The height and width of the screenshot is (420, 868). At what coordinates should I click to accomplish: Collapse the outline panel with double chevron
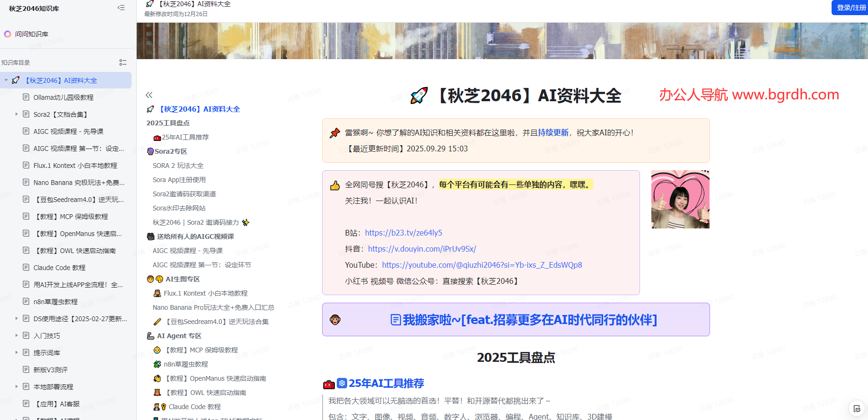click(149, 95)
